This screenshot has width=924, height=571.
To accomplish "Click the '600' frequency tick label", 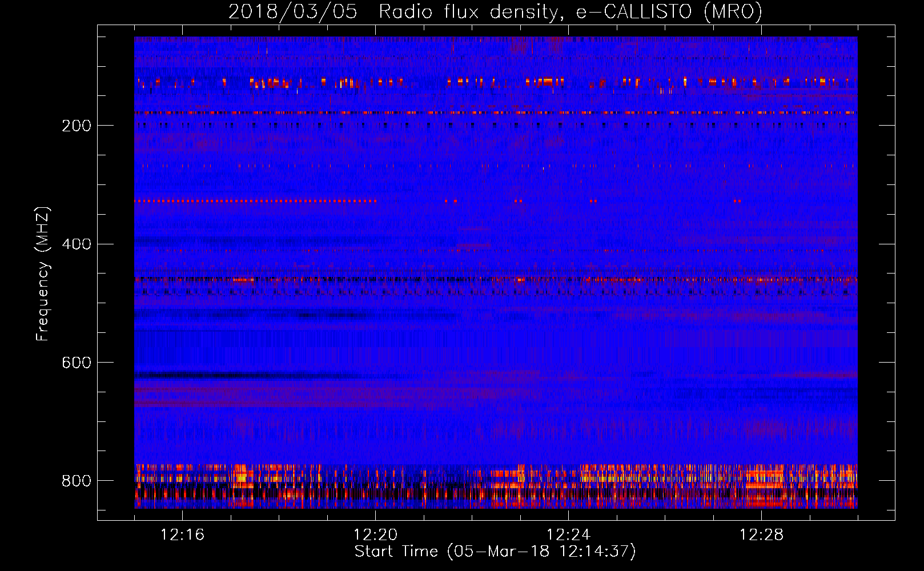I will coord(77,363).
